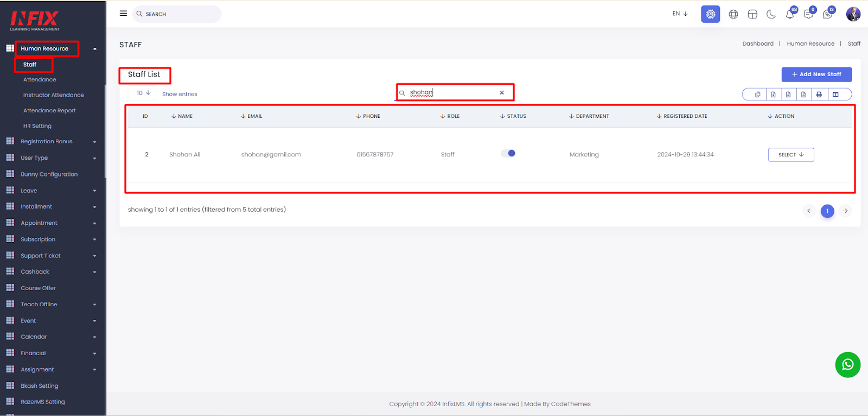Expand the User Type menu

click(x=95, y=158)
